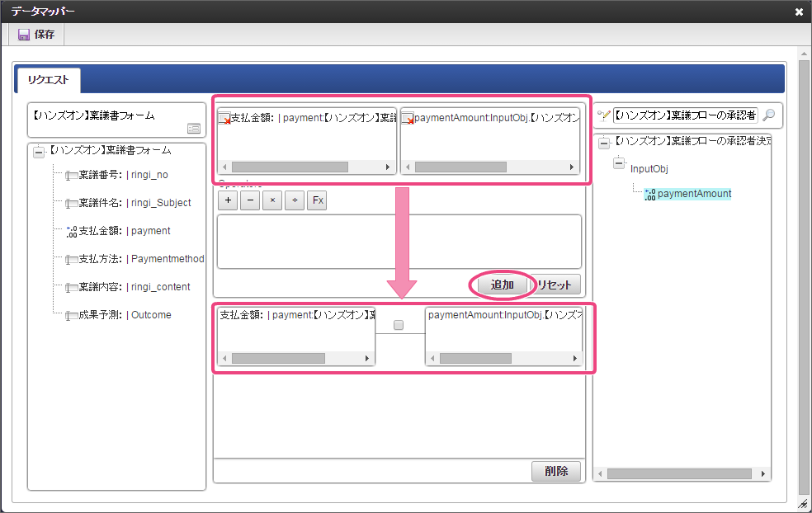Click into the expression text area

(399, 242)
